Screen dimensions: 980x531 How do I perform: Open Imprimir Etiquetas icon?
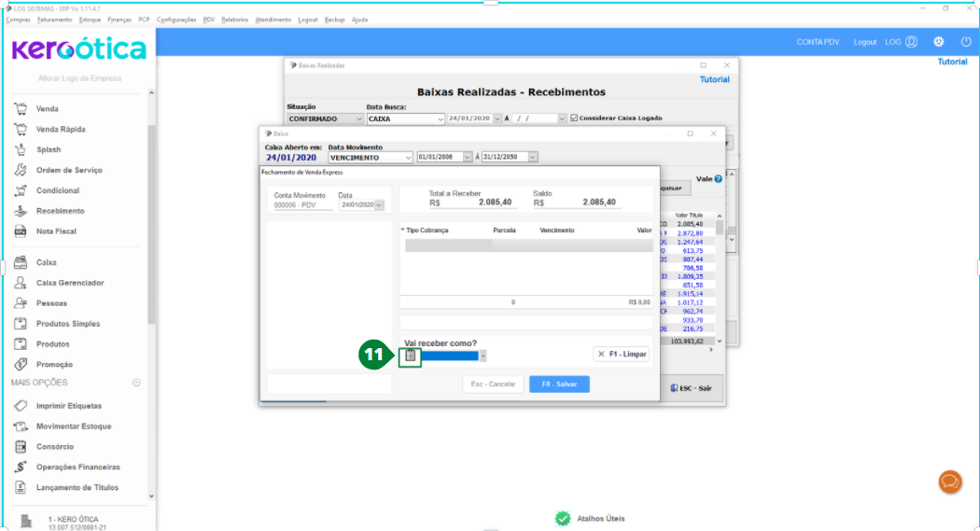[21, 406]
